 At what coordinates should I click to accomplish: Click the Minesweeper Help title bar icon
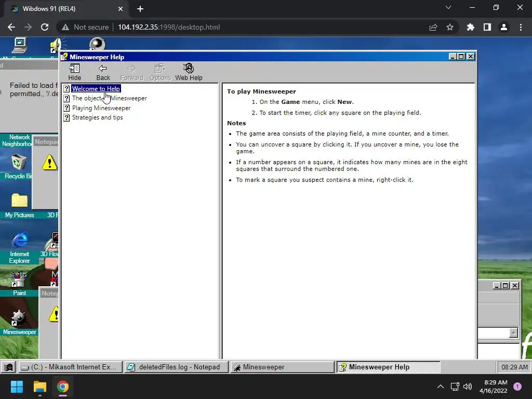coord(64,57)
